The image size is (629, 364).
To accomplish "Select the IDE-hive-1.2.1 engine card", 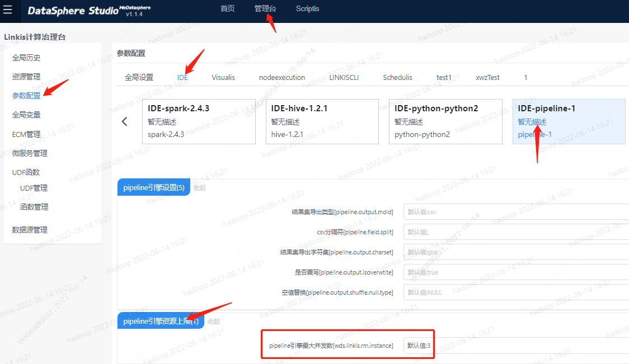I will pos(322,121).
